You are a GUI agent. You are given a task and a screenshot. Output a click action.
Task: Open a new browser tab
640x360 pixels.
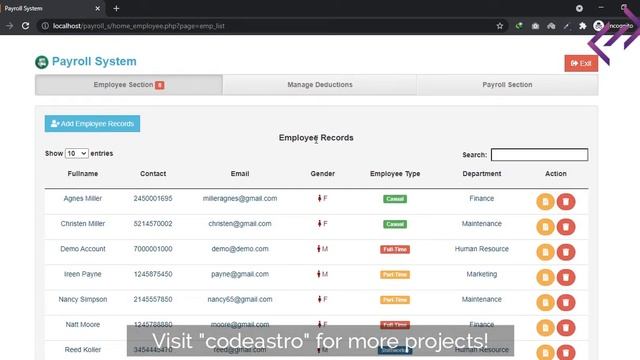coord(116,8)
